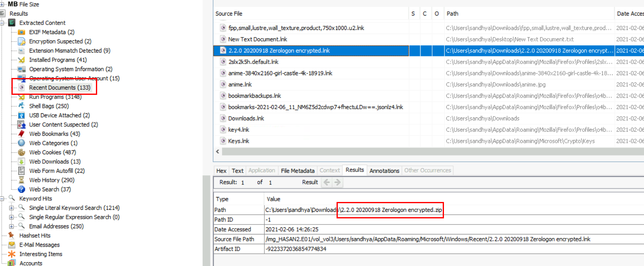Click the Hashset Hits icon
644x266 pixels.
click(x=12, y=235)
